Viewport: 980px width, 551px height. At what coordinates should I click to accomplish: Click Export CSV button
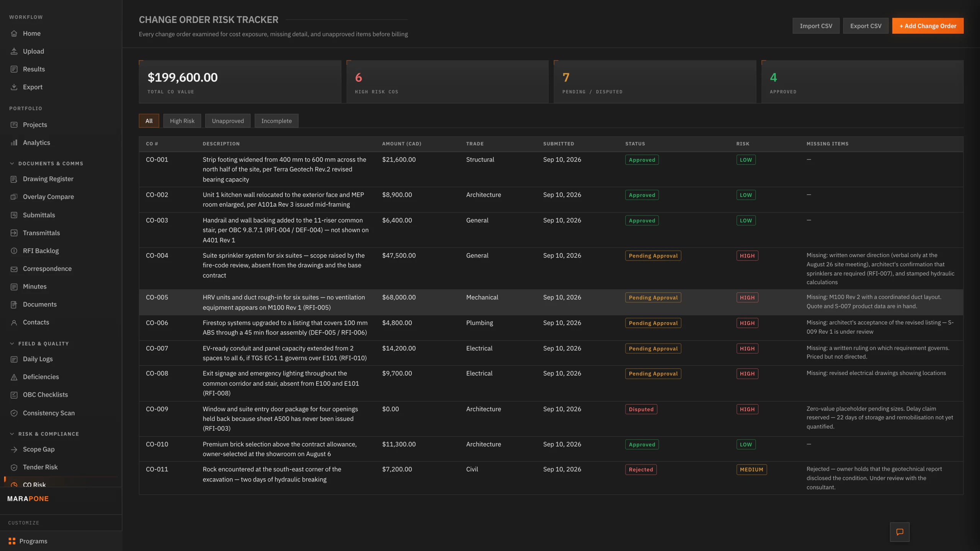866,26
